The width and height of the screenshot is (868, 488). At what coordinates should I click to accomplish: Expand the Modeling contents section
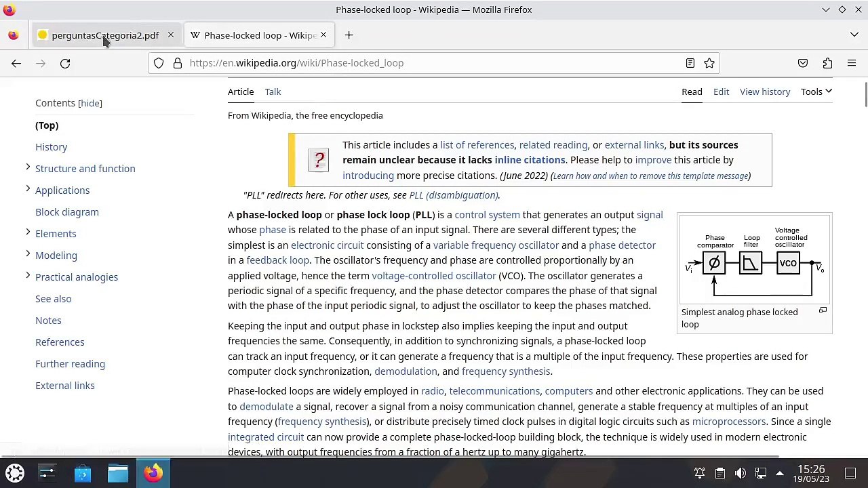point(28,255)
